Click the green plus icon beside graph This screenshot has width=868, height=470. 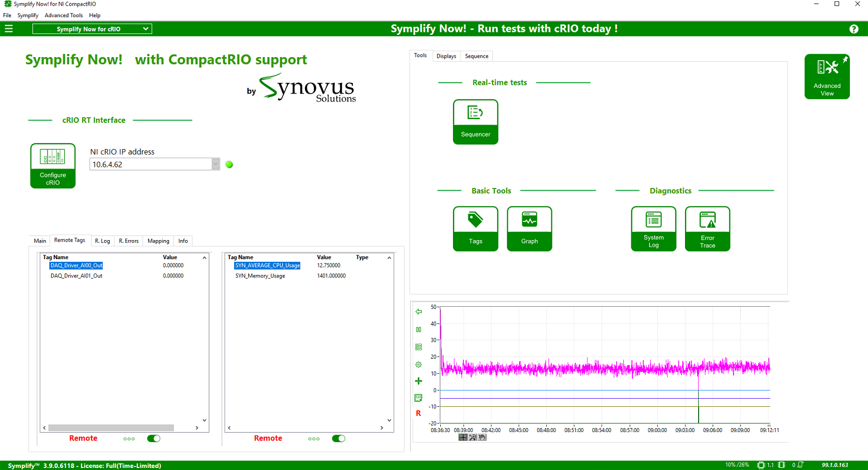[x=419, y=381]
